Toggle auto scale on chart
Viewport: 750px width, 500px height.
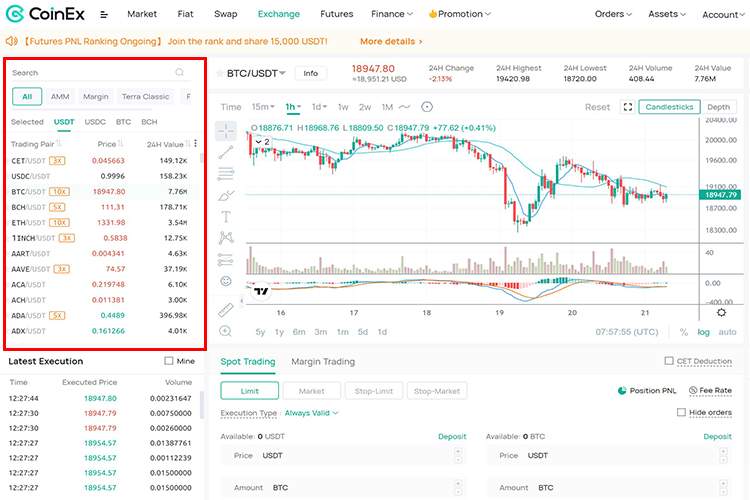(x=727, y=332)
